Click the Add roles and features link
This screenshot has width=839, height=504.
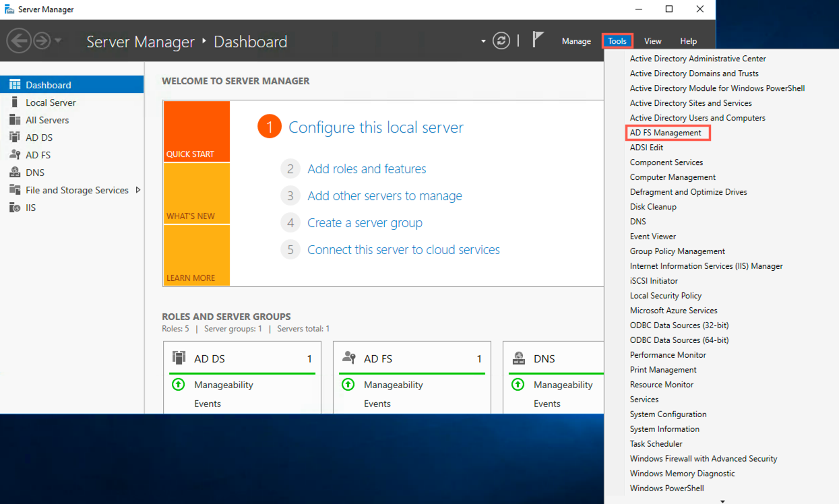(x=367, y=168)
